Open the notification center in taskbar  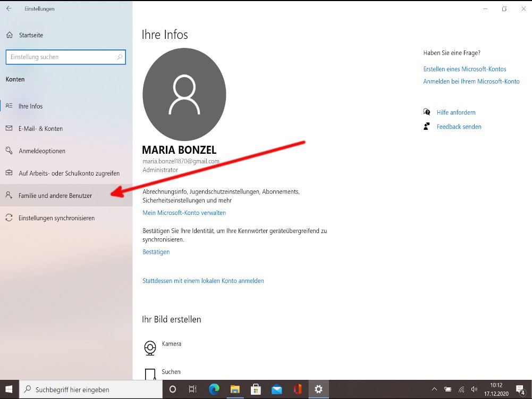[x=520, y=389]
